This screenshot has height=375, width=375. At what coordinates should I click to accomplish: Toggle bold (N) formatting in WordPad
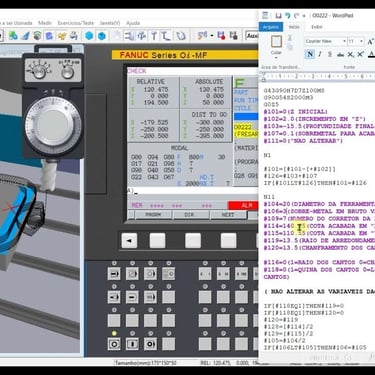310,54
